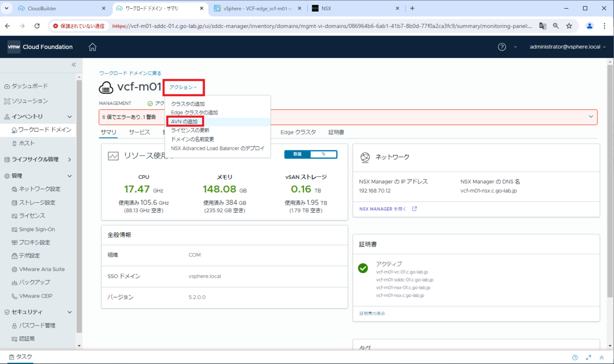The width and height of the screenshot is (614, 364).
Task: Choose ライセンスの更新 from the menu
Action: 190,130
